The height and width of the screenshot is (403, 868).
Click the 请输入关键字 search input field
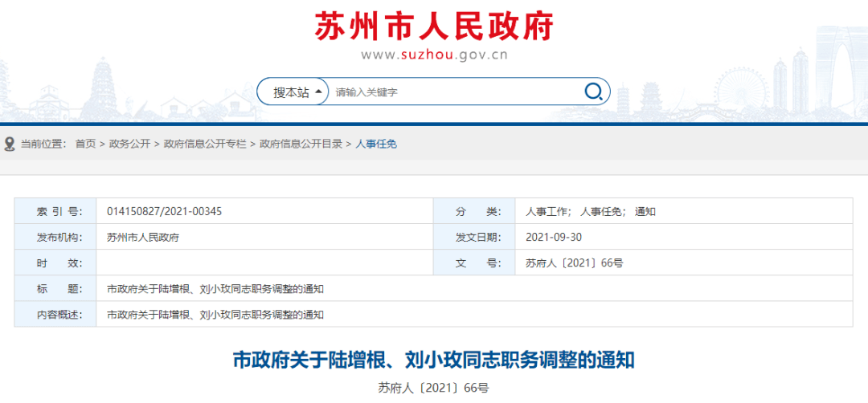(x=455, y=92)
